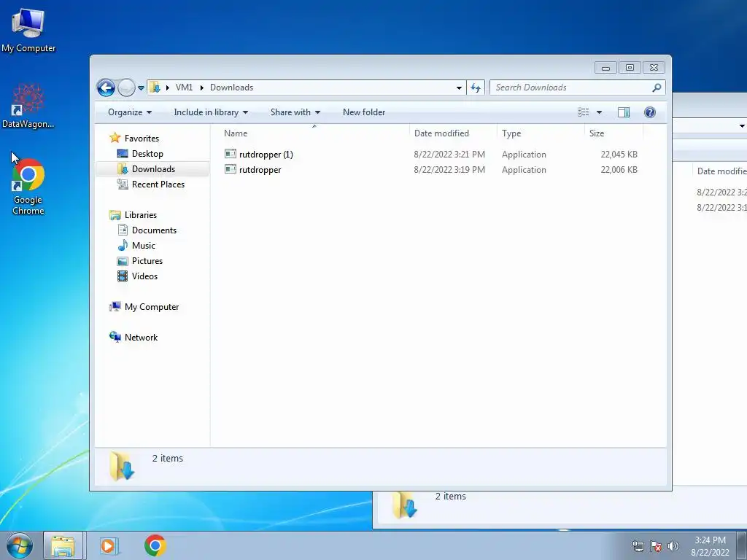The image size is (747, 560).
Task: Refresh the Downloads folder view
Action: 476,87
